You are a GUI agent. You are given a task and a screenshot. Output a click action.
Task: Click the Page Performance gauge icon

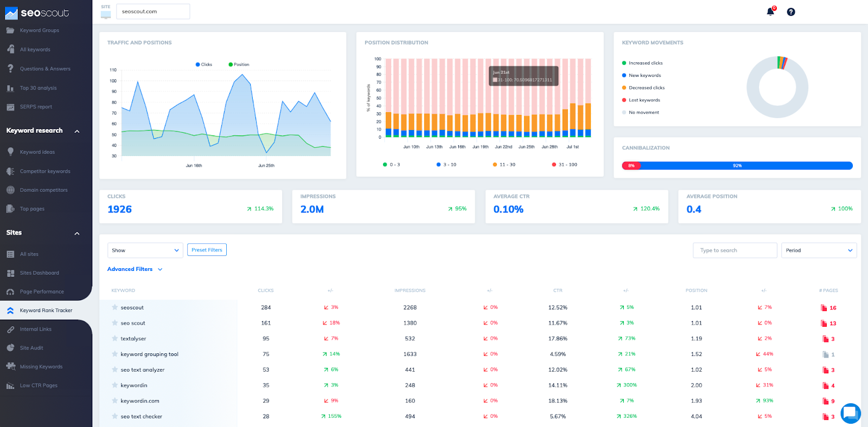10,292
